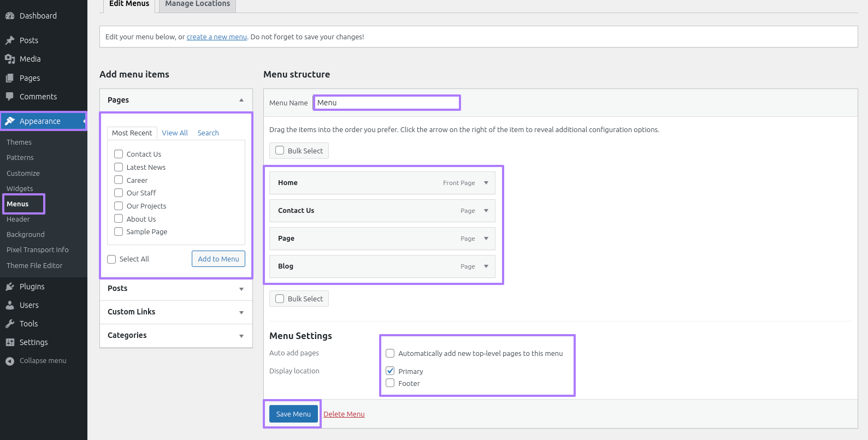Click the Blog menu item bar
The image size is (868, 440).
coord(382,266)
